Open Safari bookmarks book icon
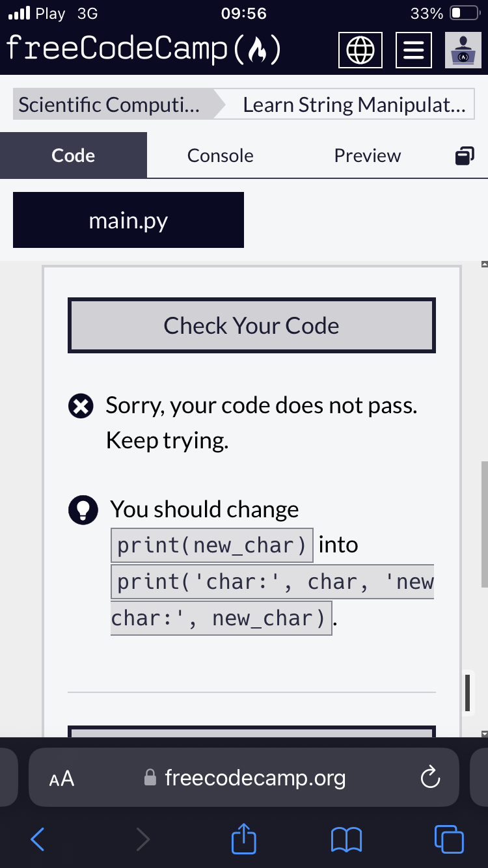Screen dimensions: 488x868 click(x=346, y=839)
